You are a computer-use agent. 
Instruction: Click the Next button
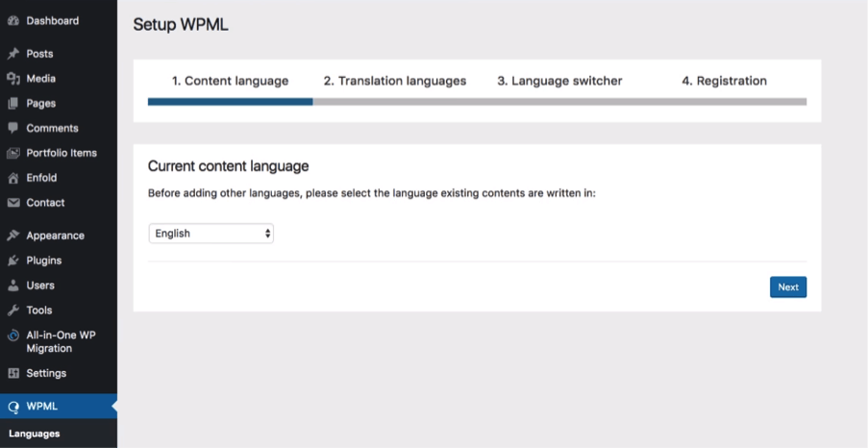click(x=787, y=286)
